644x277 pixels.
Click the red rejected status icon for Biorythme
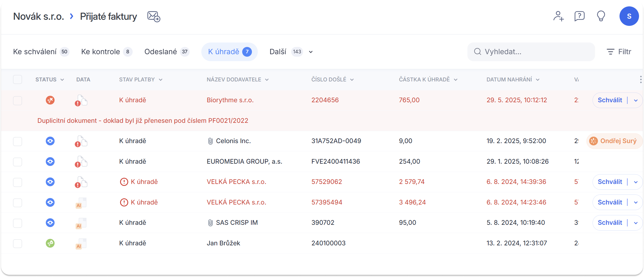tap(50, 100)
